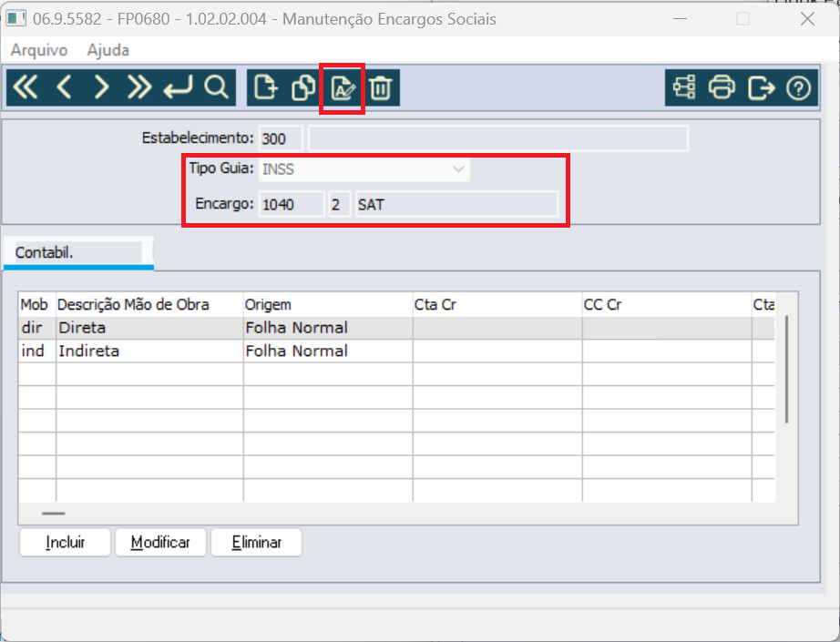Click the 'CC Cr' column header
The width and height of the screenshot is (840, 642).
pos(666,305)
